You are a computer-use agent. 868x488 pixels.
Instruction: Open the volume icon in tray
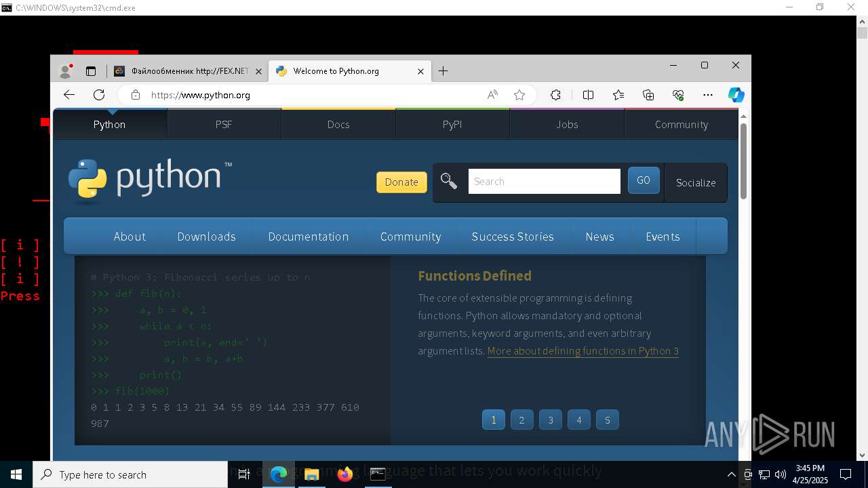[781, 474]
